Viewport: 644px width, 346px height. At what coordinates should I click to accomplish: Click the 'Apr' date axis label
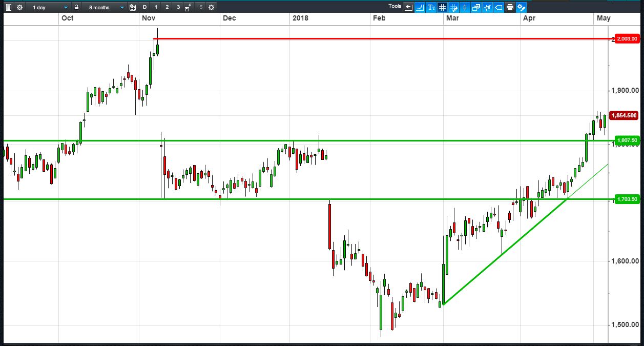tap(529, 18)
